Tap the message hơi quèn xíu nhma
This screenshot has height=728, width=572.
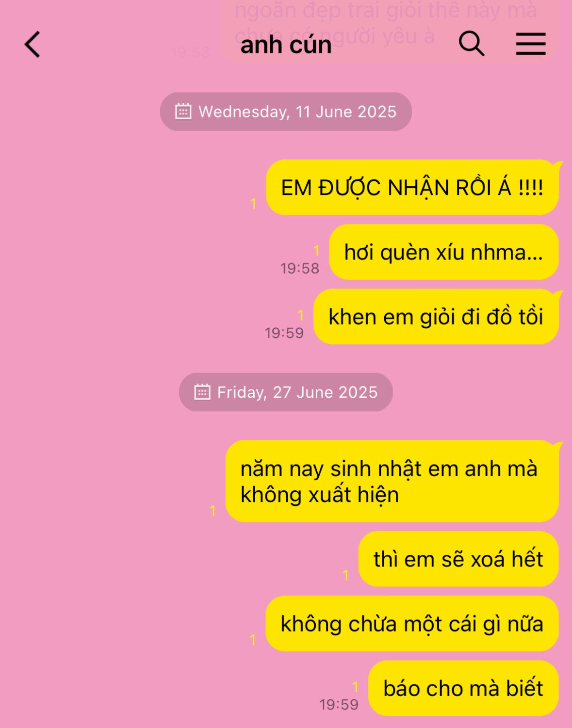tap(444, 252)
